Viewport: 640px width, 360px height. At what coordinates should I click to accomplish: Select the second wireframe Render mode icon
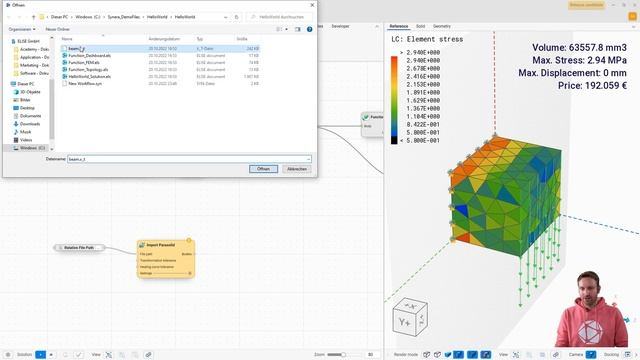click(x=437, y=355)
